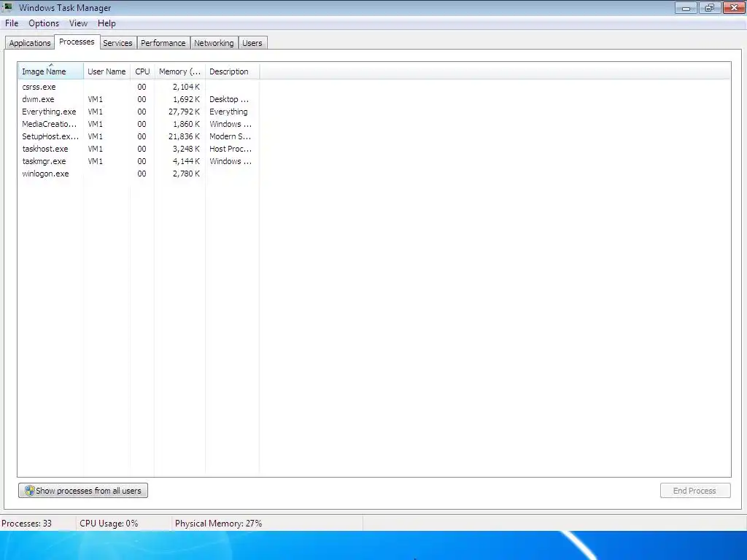Open the Options menu
This screenshot has width=747, height=560.
(44, 23)
